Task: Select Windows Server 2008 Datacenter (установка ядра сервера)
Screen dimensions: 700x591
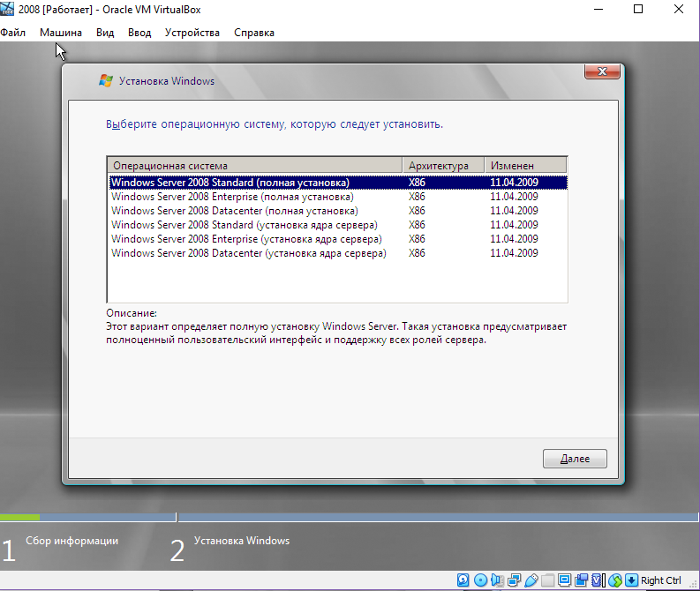Action: 338,253
